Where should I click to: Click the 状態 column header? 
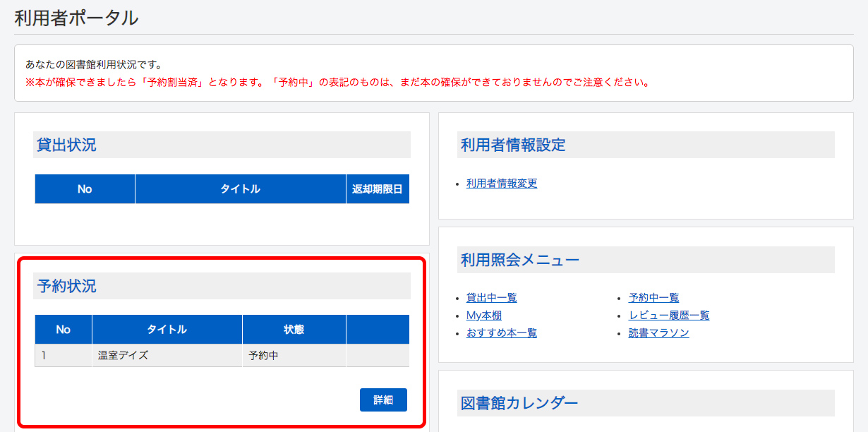tap(294, 330)
